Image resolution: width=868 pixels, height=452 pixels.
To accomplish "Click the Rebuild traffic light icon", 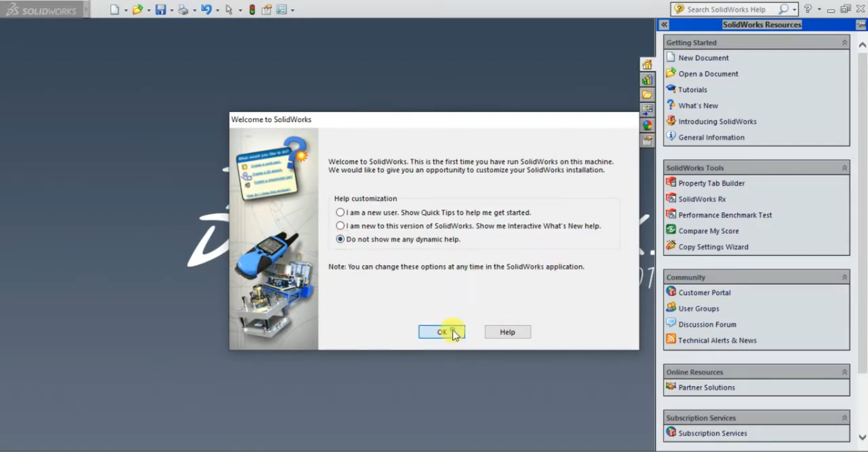I will coord(252,10).
